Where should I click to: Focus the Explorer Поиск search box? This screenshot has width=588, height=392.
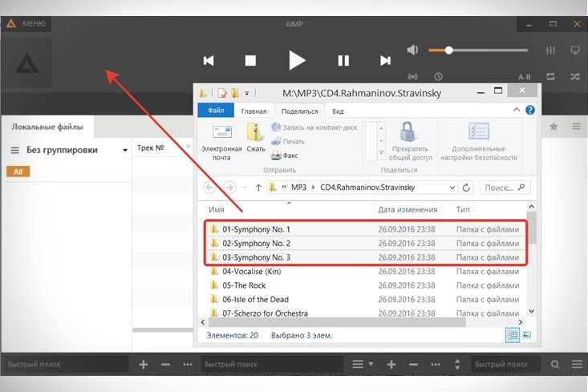pyautogui.click(x=505, y=188)
